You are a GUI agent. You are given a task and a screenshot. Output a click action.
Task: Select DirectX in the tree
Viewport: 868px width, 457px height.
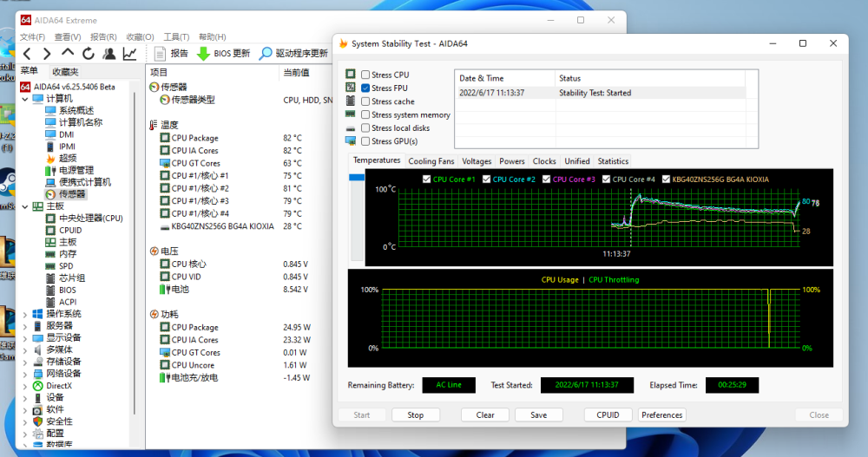[53, 386]
